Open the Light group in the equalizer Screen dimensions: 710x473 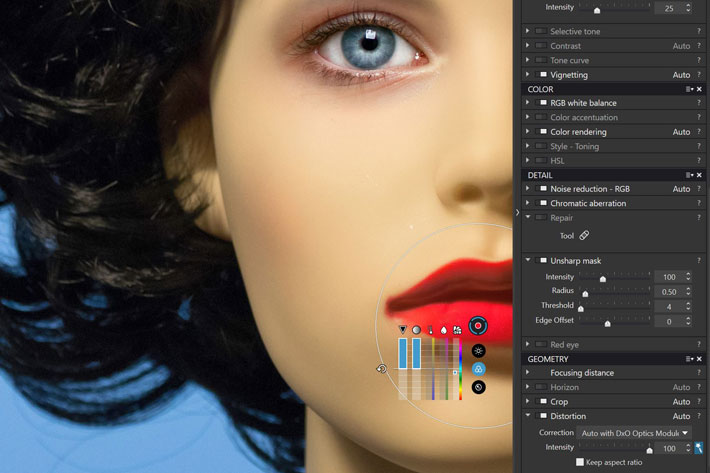pyautogui.click(x=479, y=351)
